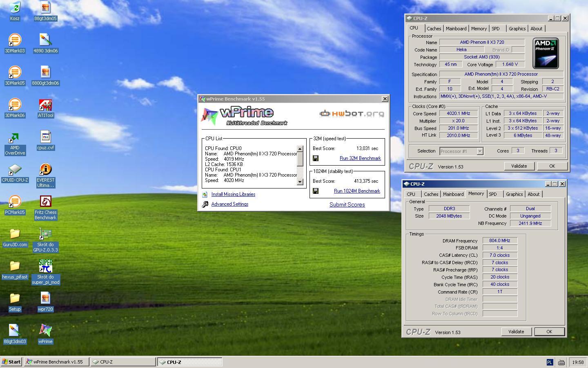Click the Core Voltage 1.648 V field

pyautogui.click(x=510, y=65)
